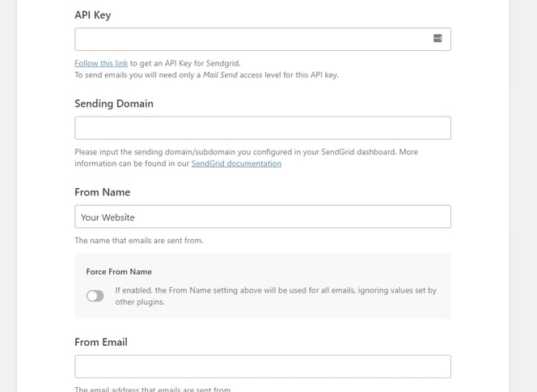Viewport: 537px width, 392px height.
Task: Open the "Follow this link" hyperlink
Action: (101, 63)
